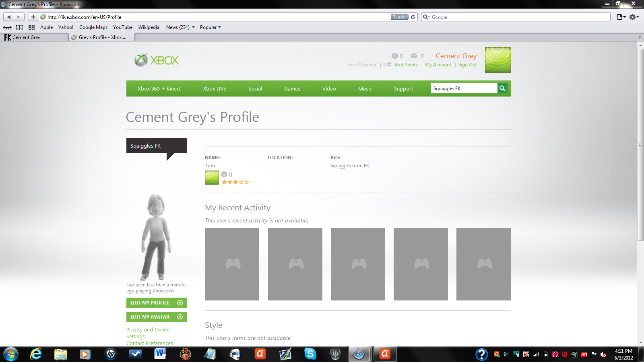
Task: Open Windows Media Player from the taskbar
Action: pos(85,354)
